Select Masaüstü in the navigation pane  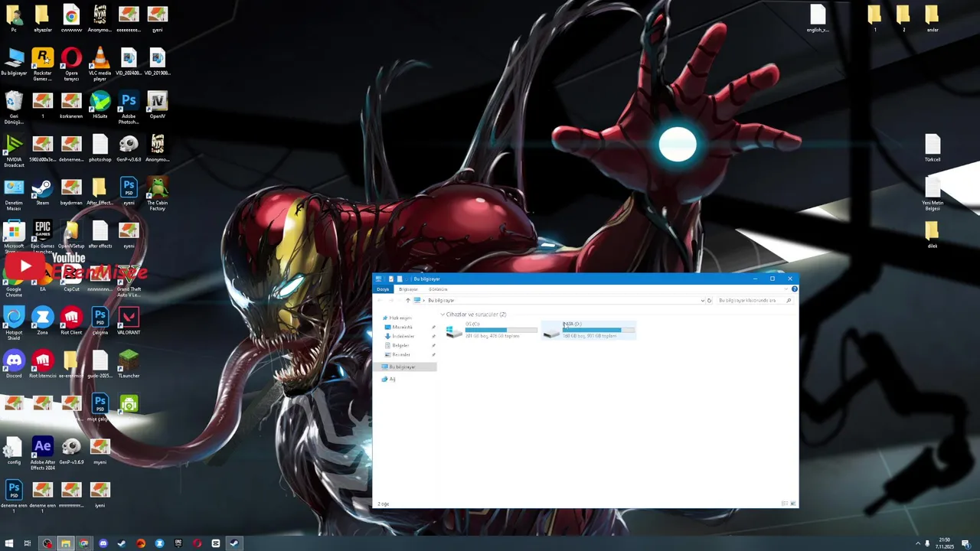[x=402, y=327]
